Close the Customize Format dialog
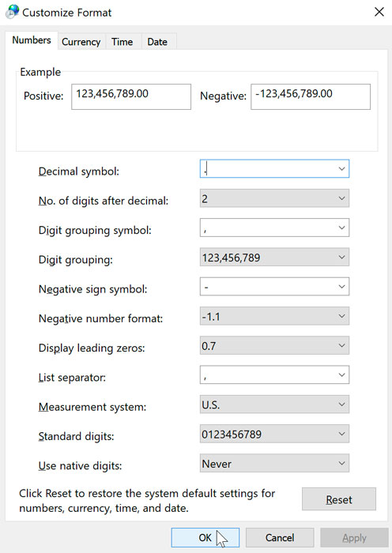 tap(379, 12)
